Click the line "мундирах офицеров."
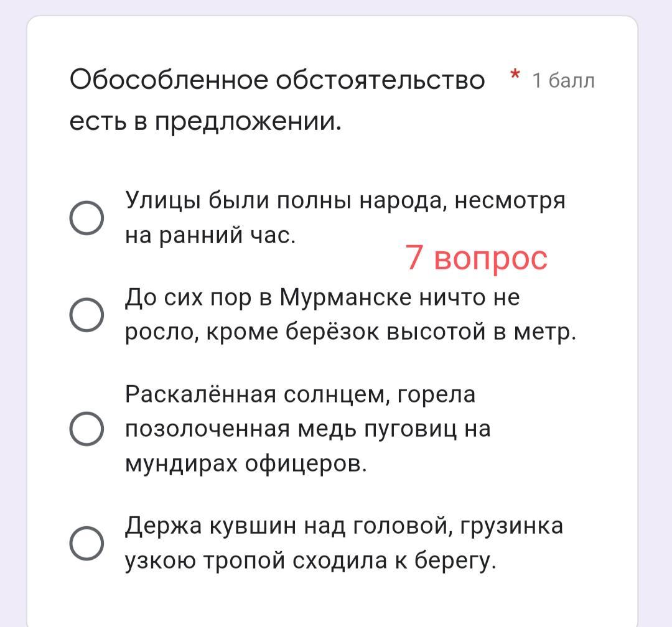Image resolution: width=672 pixels, height=627 pixels. coord(246,463)
